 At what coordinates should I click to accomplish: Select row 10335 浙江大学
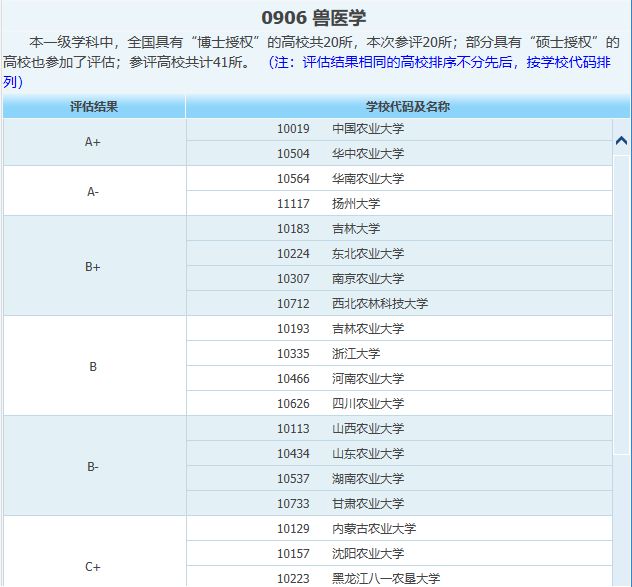(399, 354)
